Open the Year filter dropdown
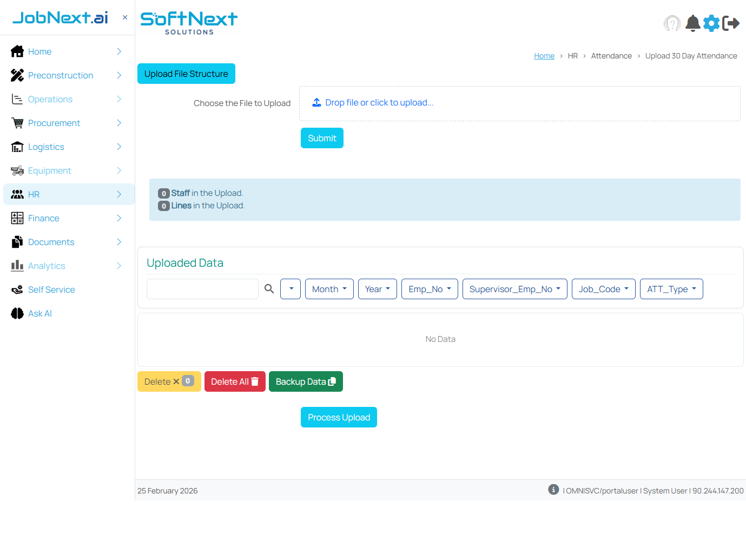Image resolution: width=746 pixels, height=560 pixels. point(377,289)
